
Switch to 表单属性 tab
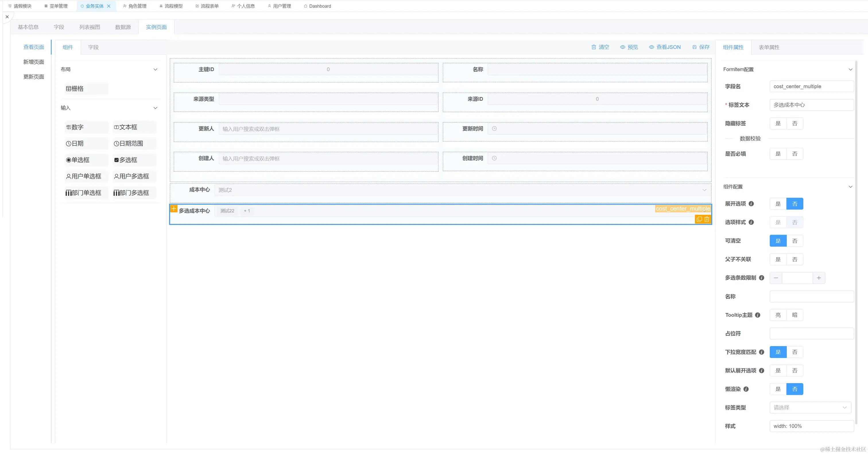point(769,47)
